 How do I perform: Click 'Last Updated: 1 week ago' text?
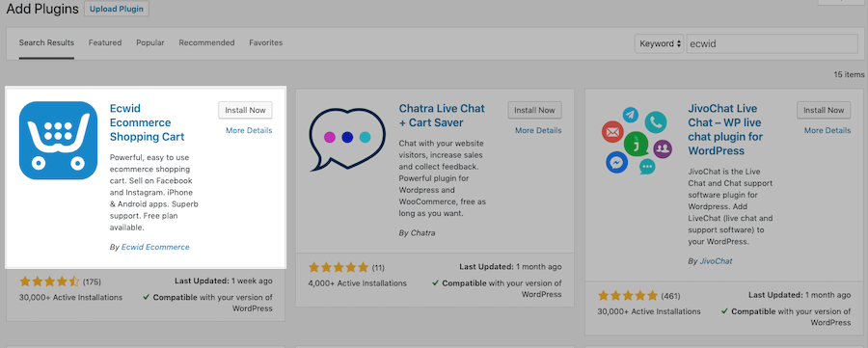224,281
